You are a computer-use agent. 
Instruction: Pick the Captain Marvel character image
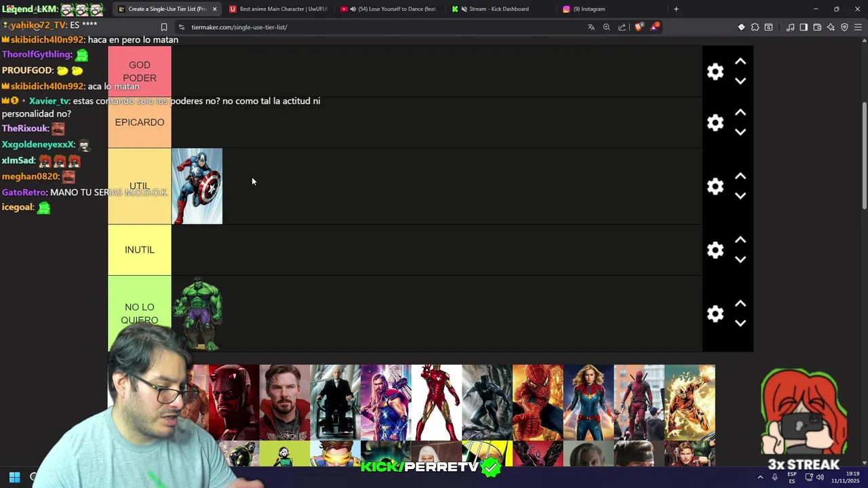click(x=589, y=403)
